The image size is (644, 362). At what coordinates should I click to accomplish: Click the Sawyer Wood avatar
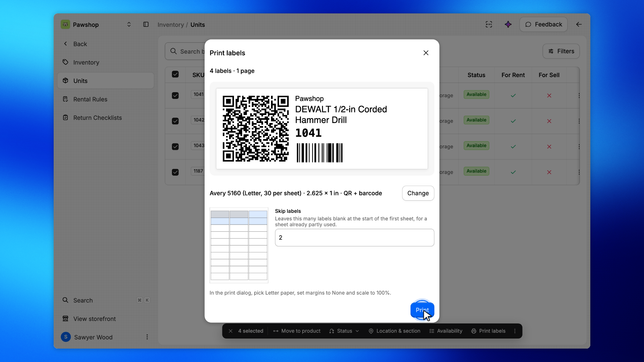pyautogui.click(x=66, y=337)
